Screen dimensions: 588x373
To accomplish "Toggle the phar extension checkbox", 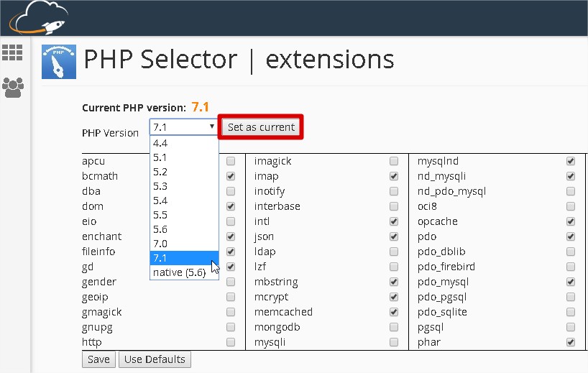I will (570, 342).
